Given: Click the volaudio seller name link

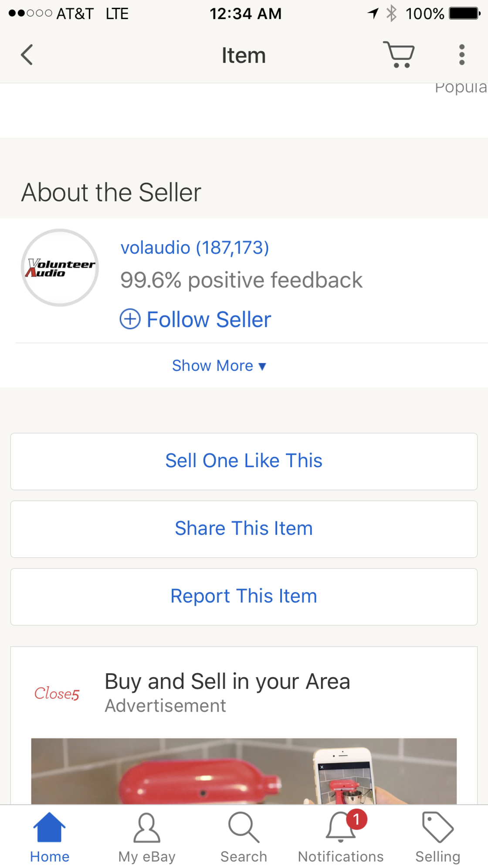Looking at the screenshot, I should click(194, 248).
